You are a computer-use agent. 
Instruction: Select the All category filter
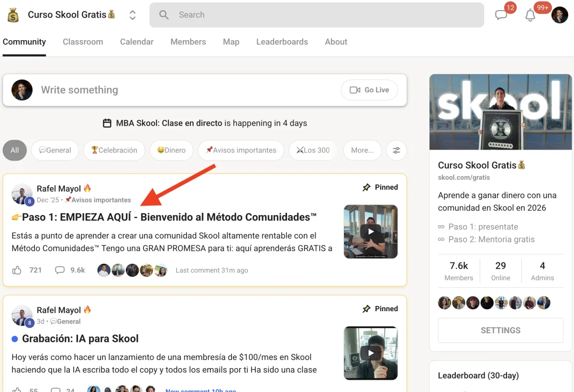tap(15, 150)
